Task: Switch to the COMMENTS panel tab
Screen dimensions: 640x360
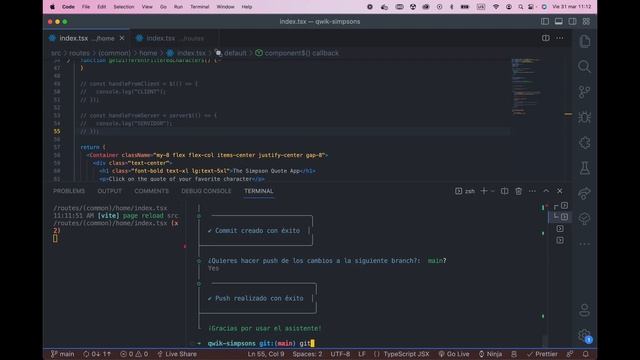Action: click(151, 191)
